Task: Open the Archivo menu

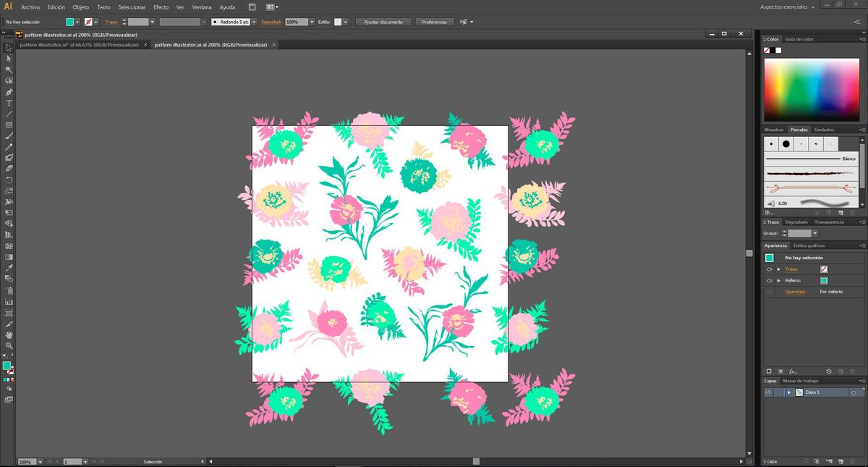Action: pyautogui.click(x=30, y=7)
